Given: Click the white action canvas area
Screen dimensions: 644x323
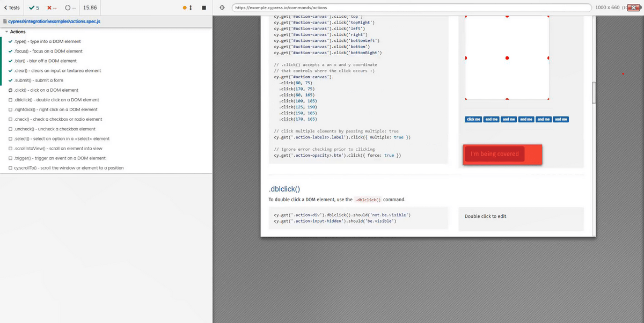Looking at the screenshot, I should pyautogui.click(x=507, y=57).
